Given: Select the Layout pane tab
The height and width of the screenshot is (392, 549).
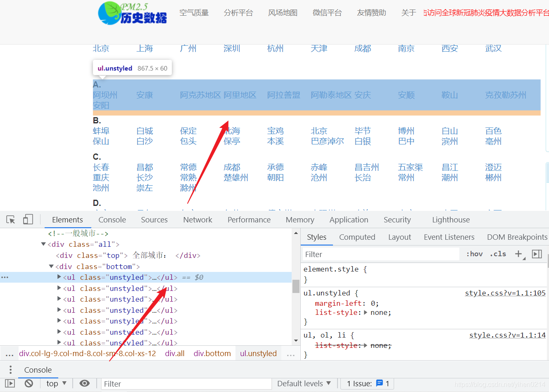Looking at the screenshot, I should [399, 237].
